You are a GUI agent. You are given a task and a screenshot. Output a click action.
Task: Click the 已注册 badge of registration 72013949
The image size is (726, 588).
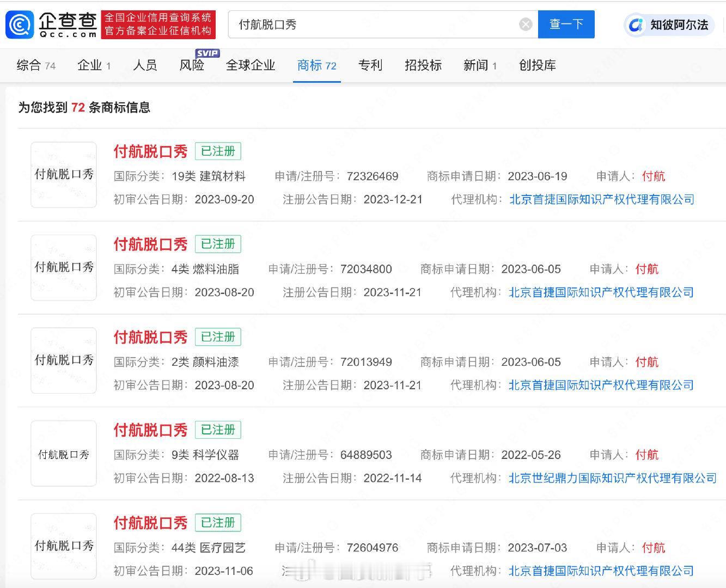[218, 337]
